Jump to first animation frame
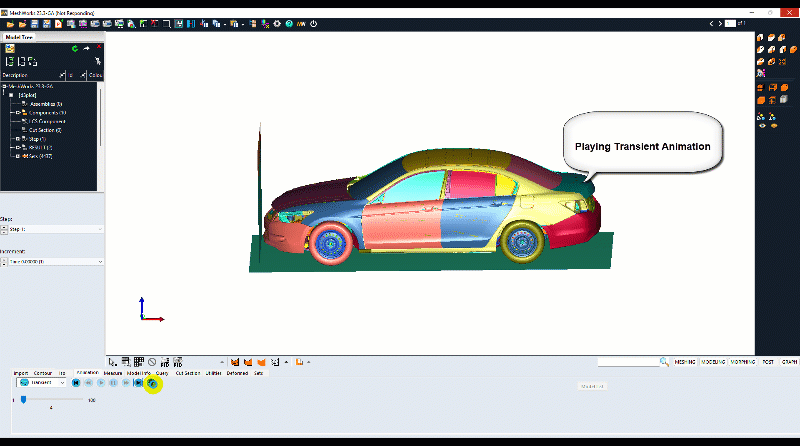The height and width of the screenshot is (446, 800). (x=76, y=383)
